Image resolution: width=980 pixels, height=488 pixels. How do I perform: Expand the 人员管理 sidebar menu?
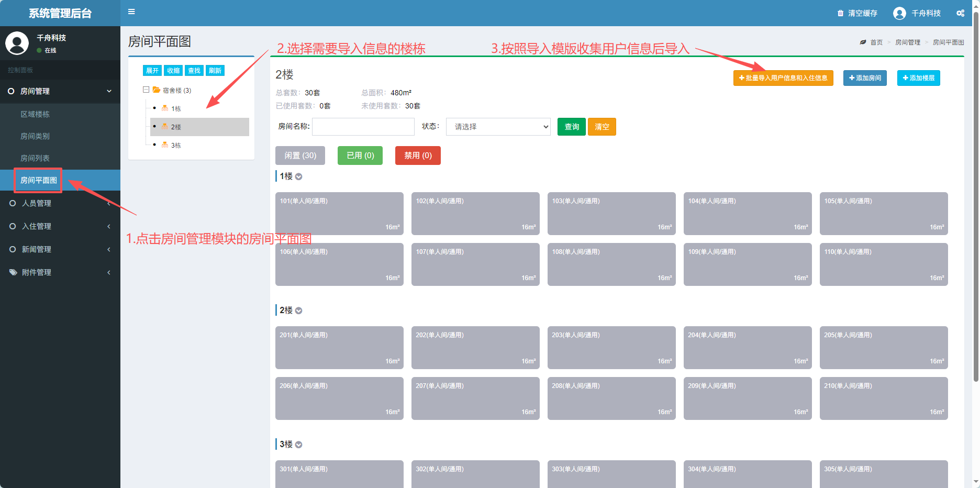coord(37,203)
